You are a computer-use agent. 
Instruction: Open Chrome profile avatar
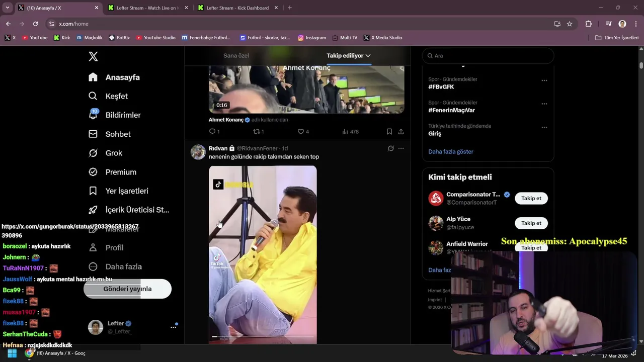click(x=622, y=24)
